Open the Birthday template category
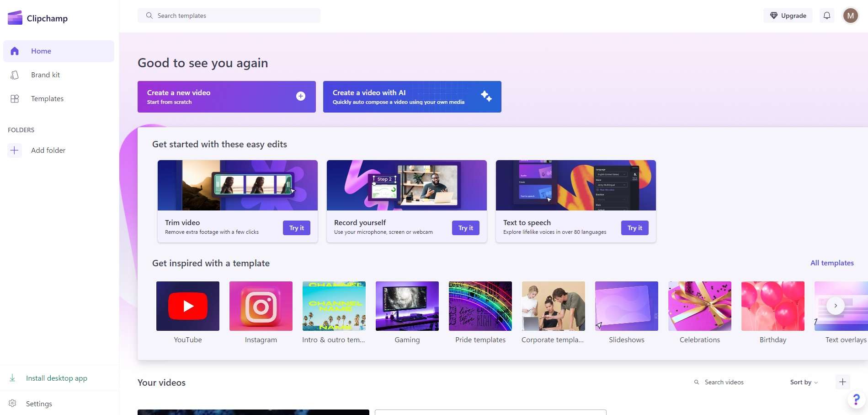This screenshot has height=415, width=868. [773, 306]
